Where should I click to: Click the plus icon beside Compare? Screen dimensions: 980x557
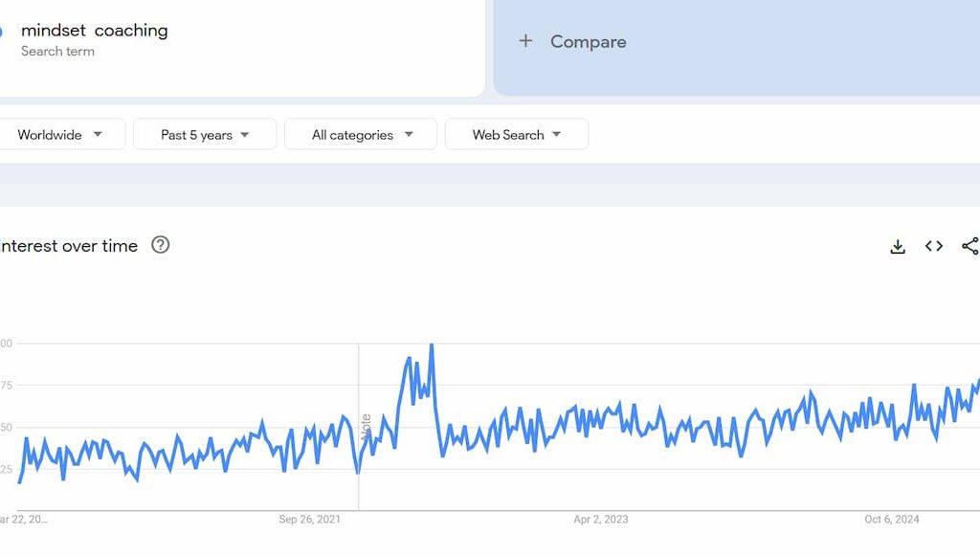tap(525, 41)
